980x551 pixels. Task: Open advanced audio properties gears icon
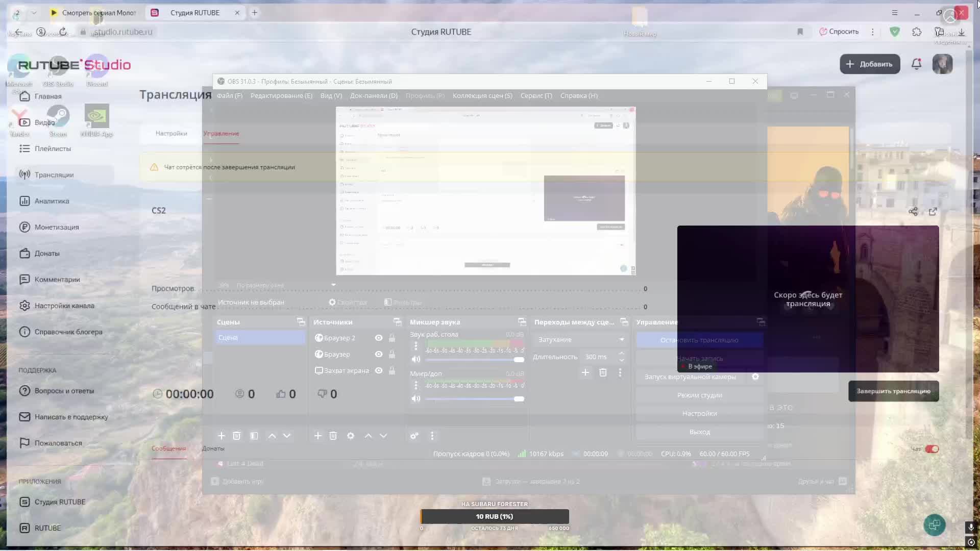pos(414,436)
